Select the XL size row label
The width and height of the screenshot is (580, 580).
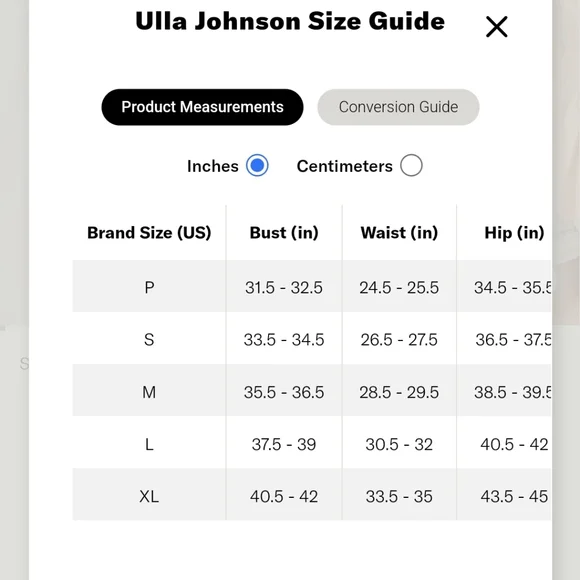[x=149, y=496]
